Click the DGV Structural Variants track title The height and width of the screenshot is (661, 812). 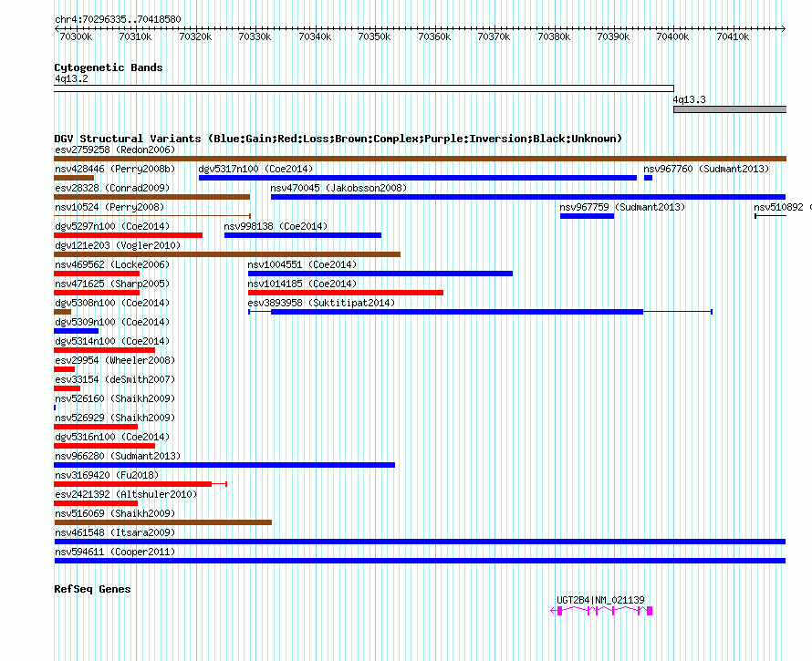click(338, 139)
